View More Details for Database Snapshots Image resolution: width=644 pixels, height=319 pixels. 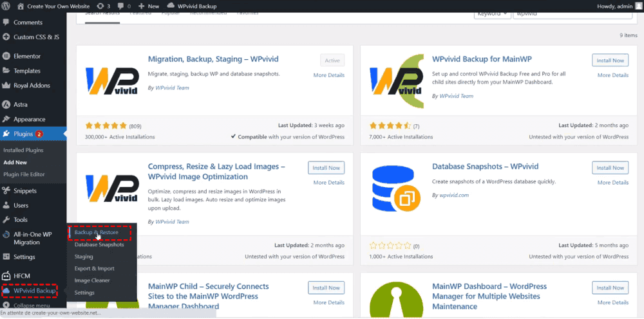click(613, 183)
